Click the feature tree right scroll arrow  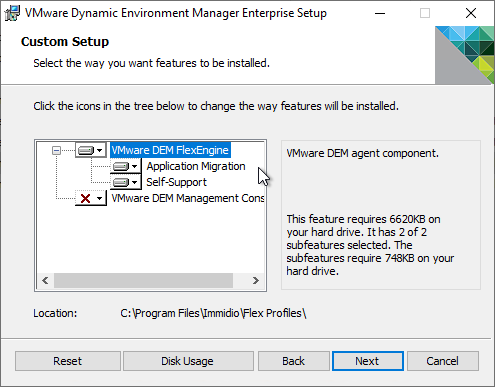tap(256, 281)
